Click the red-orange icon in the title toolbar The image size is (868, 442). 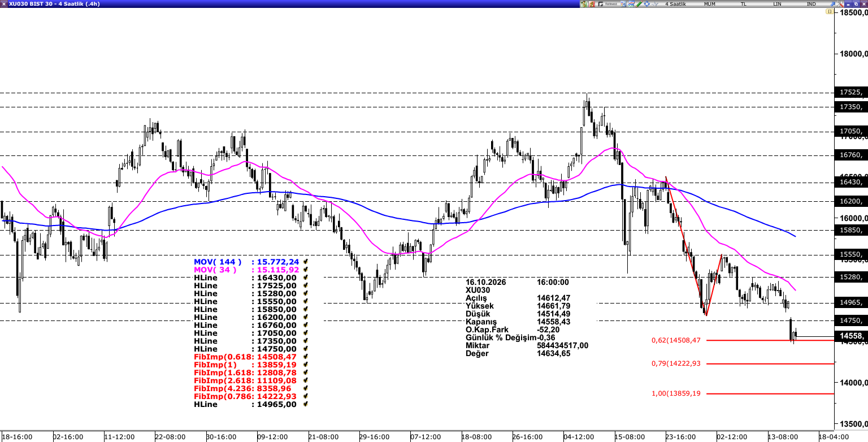592,4
